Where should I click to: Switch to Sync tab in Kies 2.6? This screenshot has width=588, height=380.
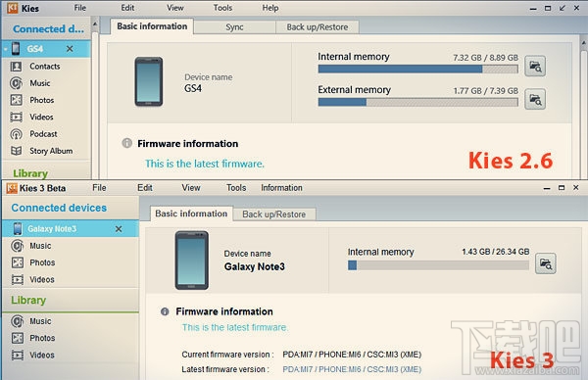[235, 27]
